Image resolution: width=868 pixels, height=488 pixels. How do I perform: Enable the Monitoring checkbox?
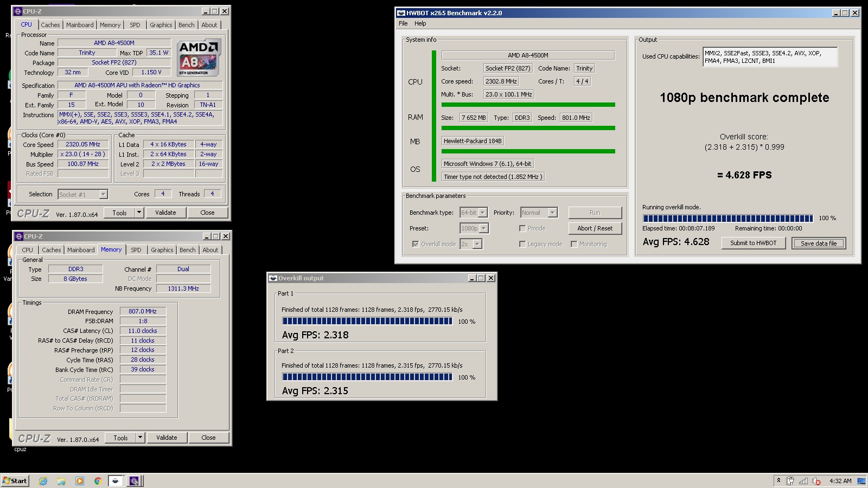[x=574, y=244]
